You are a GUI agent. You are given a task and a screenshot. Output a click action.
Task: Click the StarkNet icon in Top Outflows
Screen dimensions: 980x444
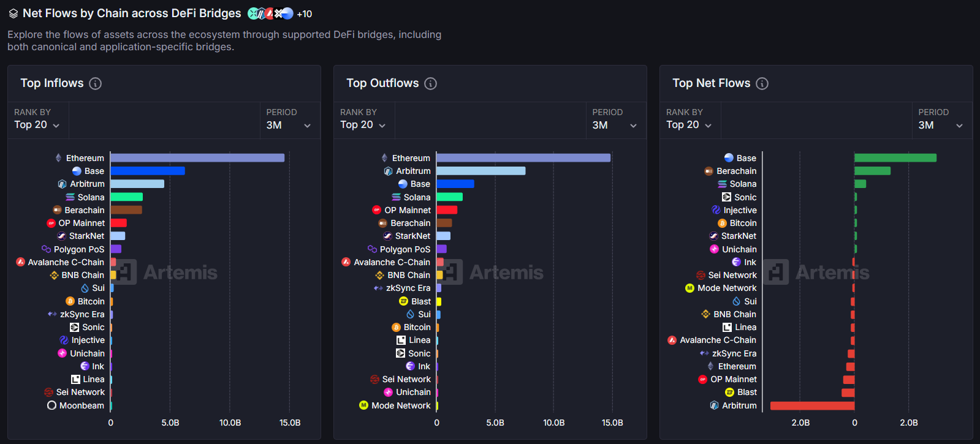(387, 236)
